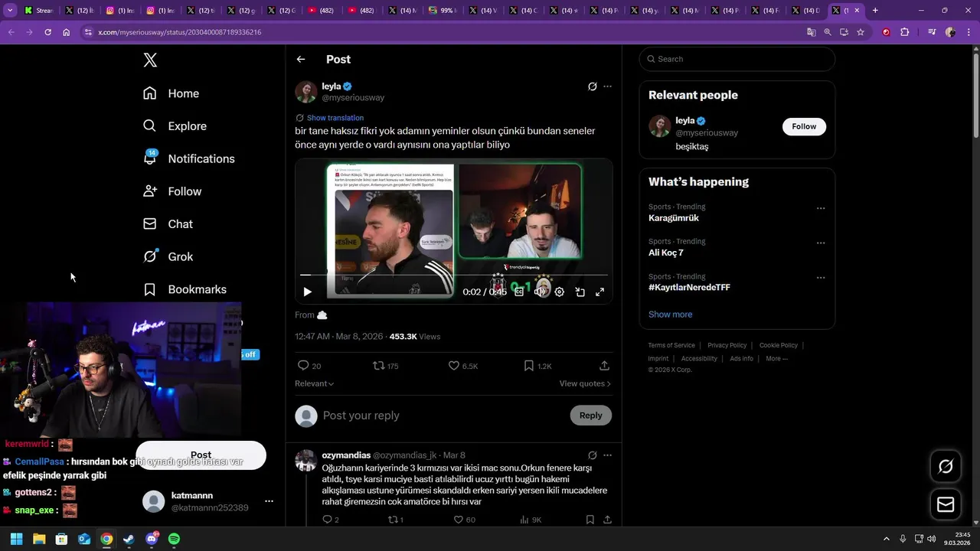Open more options for Karagümrük trend

[x=821, y=208]
